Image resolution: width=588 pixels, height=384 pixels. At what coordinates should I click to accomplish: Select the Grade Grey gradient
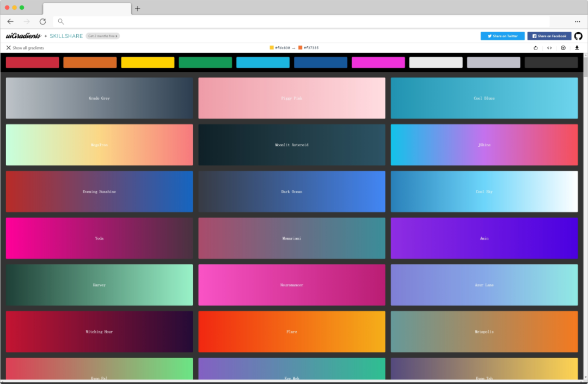coord(100,98)
